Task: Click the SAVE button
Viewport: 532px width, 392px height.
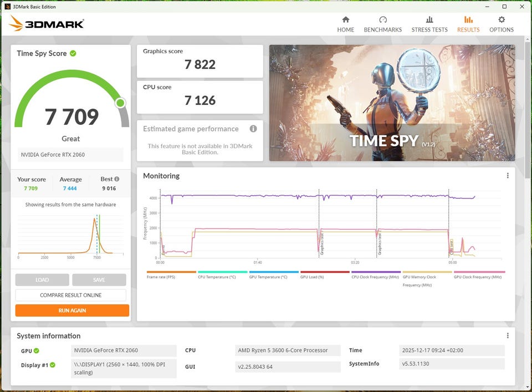Action: pos(99,279)
